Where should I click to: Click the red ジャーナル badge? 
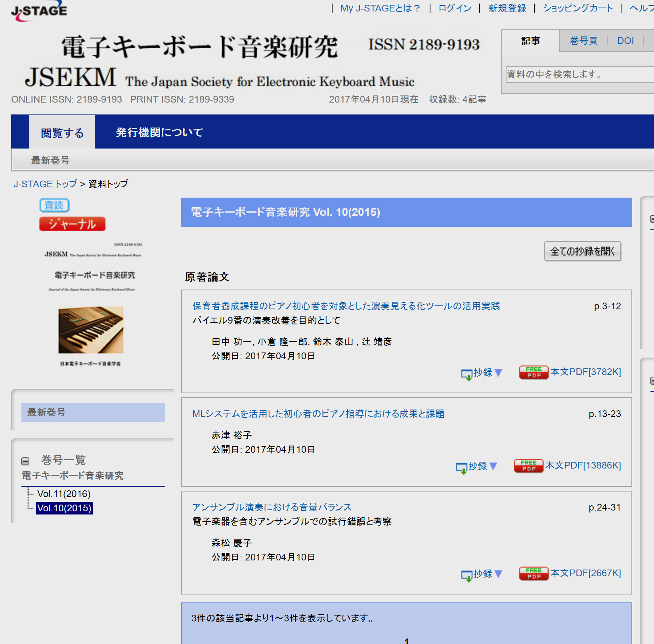[x=72, y=224]
